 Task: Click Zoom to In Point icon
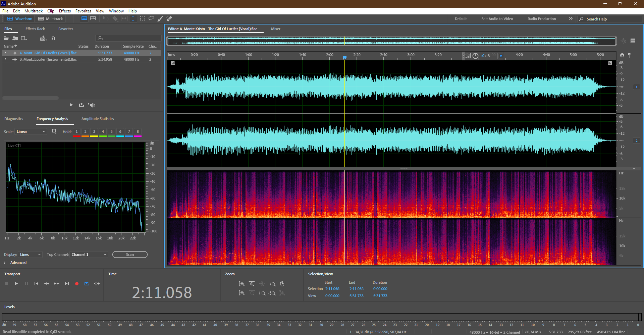click(262, 293)
